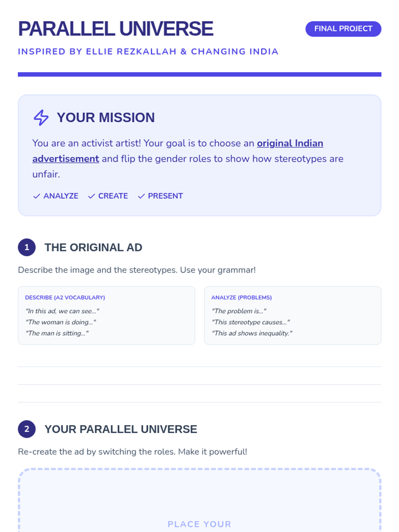Click the lightning bolt mission icon
Image resolution: width=399 pixels, height=532 pixels.
[x=41, y=117]
